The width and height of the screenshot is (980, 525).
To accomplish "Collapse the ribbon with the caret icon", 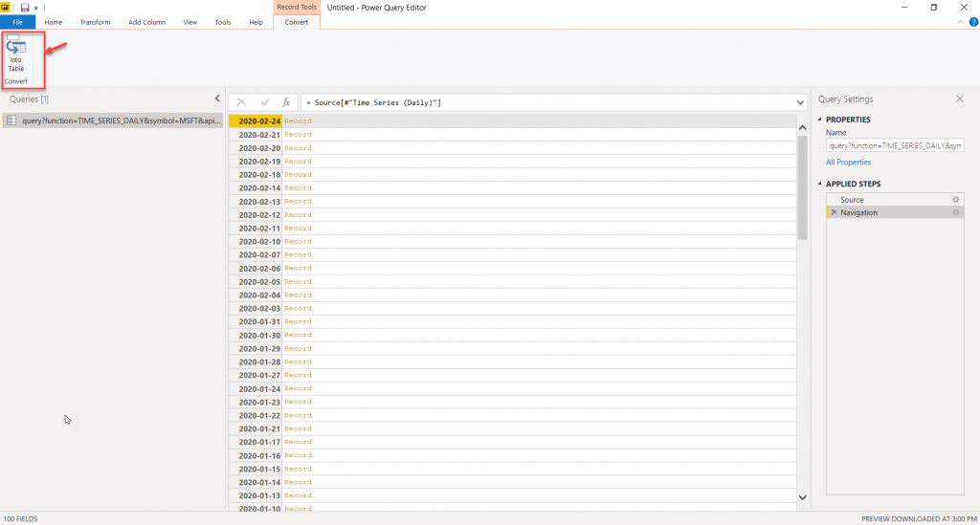I will 960,22.
